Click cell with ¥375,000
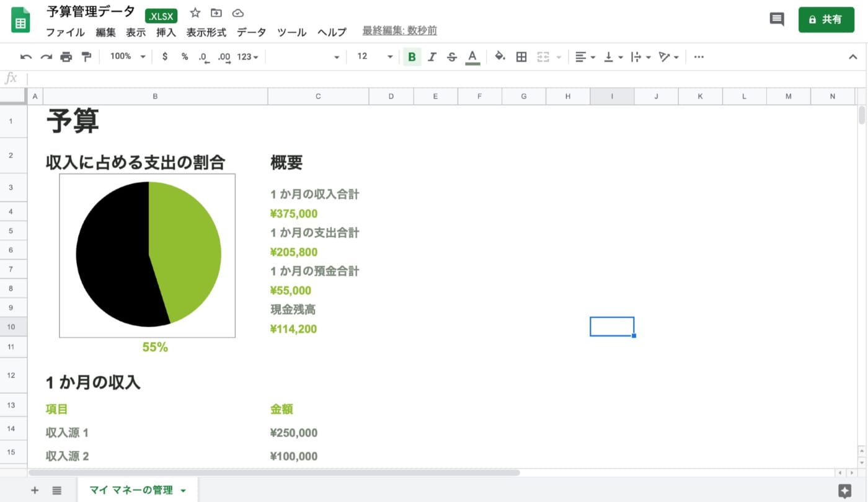868x502 pixels. [318, 214]
